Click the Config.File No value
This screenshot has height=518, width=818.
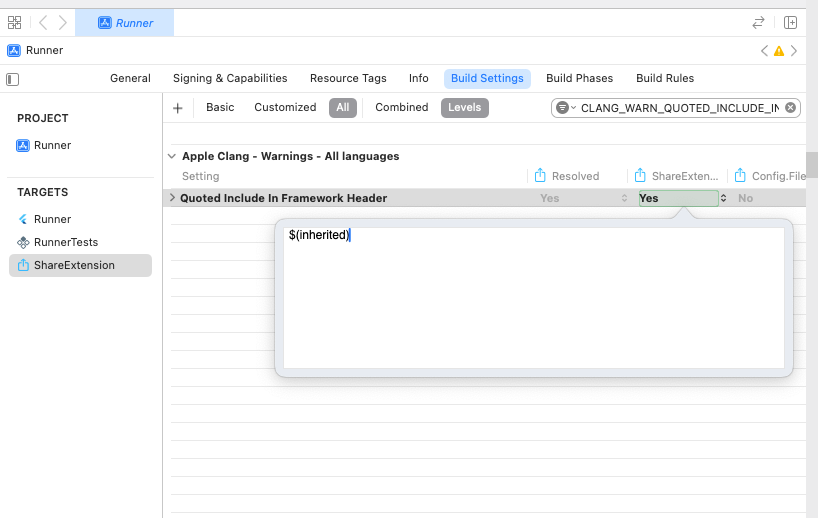745,198
